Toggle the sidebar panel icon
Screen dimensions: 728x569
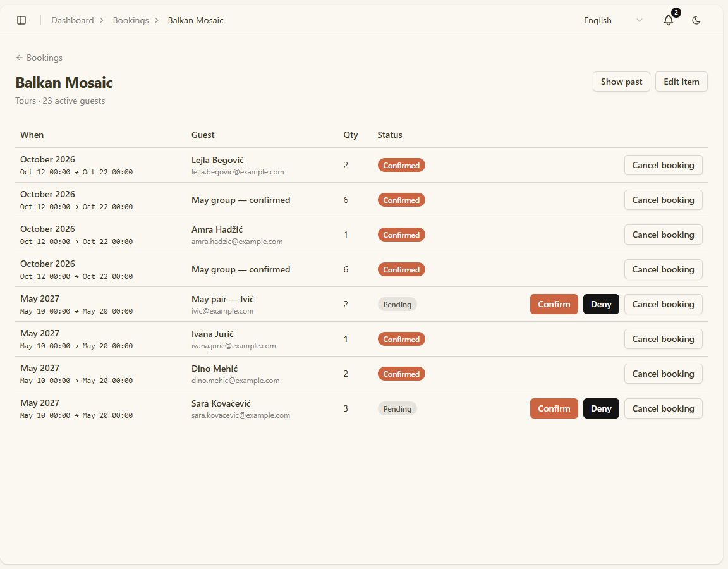tap(21, 20)
